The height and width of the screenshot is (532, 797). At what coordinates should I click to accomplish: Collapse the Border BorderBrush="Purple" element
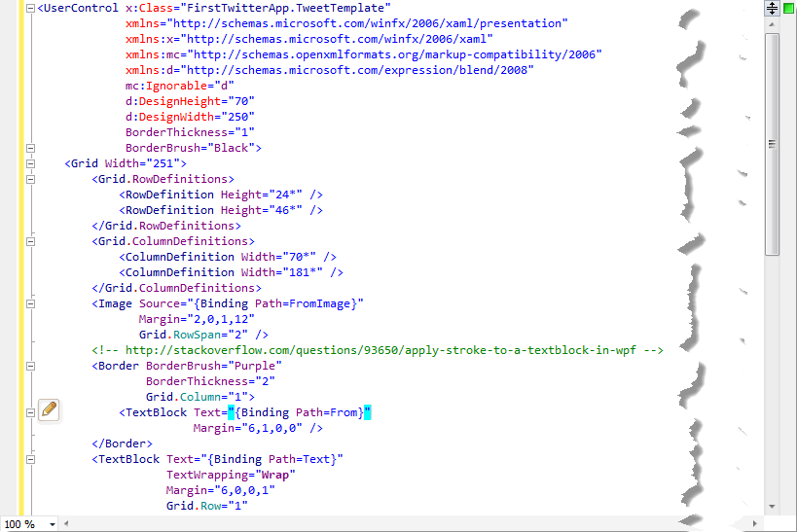pyautogui.click(x=30, y=366)
